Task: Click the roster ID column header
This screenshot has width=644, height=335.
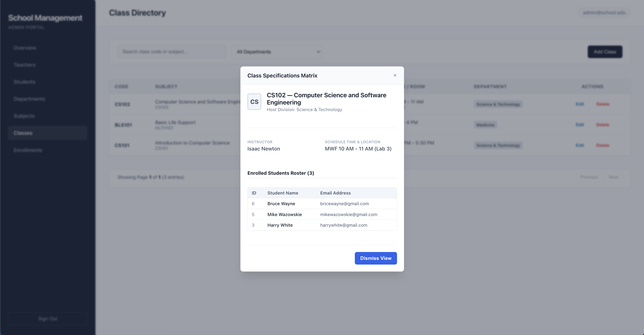Action: pos(254,193)
